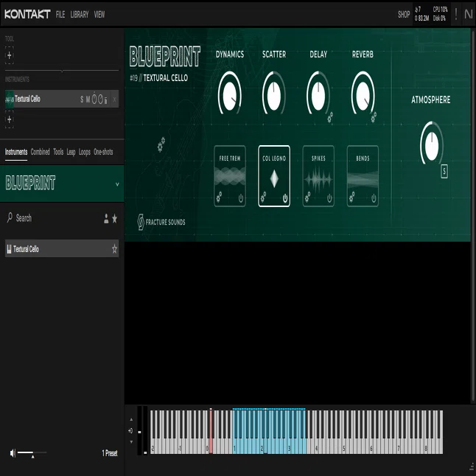Collapse the tool section divider arrow
The image size is (476, 476).
pyautogui.click(x=62, y=71)
